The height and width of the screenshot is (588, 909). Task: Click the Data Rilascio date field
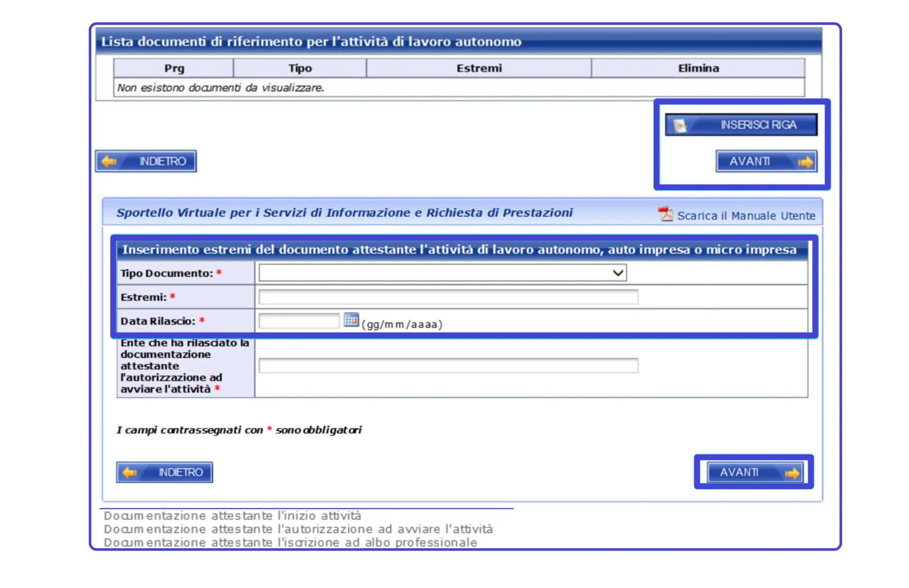[x=299, y=321]
